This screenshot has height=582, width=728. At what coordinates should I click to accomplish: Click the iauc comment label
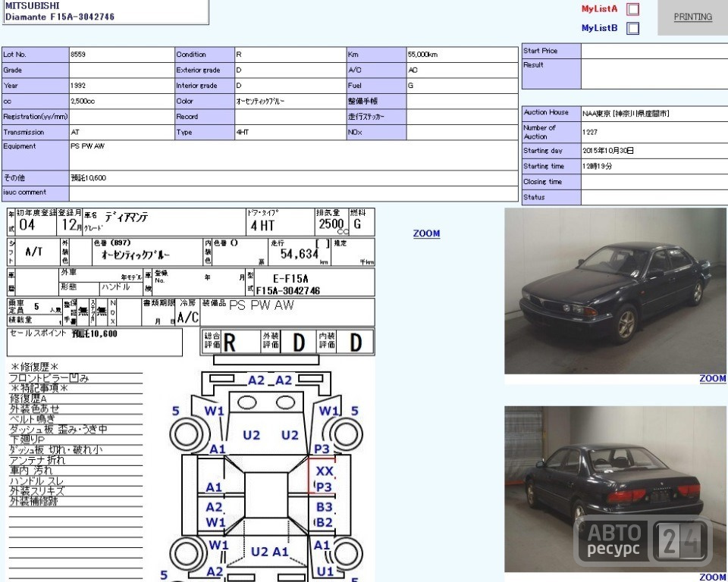(x=24, y=192)
